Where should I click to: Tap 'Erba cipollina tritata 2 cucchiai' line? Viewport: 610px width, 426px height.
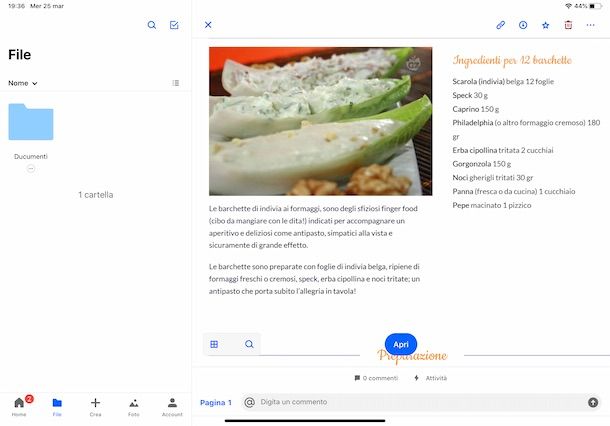click(503, 150)
